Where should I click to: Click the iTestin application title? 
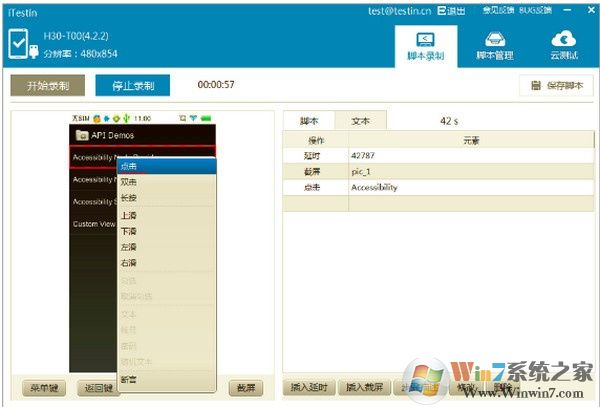[x=23, y=13]
